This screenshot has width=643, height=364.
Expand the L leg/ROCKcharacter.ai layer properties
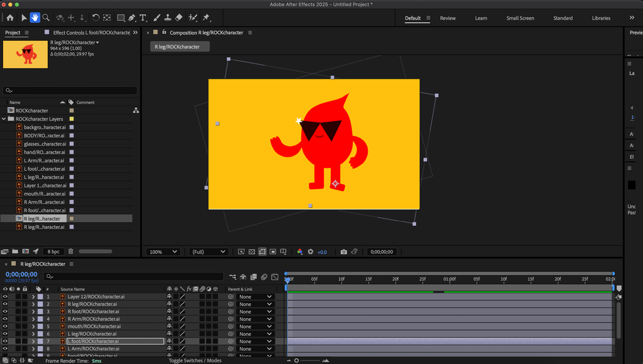[x=33, y=334]
